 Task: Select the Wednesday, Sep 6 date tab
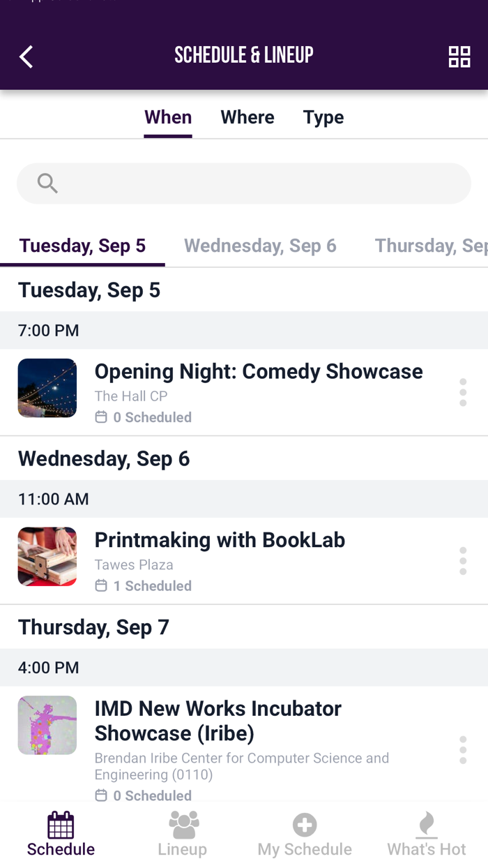(x=260, y=246)
